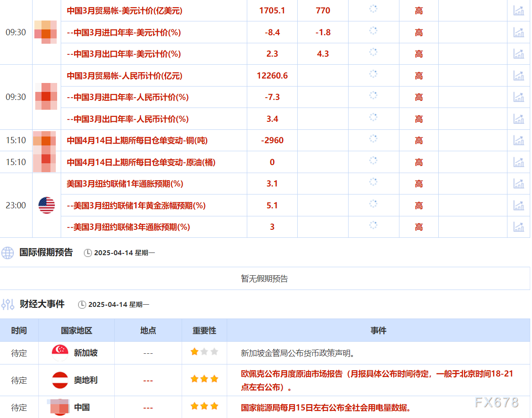
Task: Click the US flag icon next to 23:00
Action: [x=47, y=205]
